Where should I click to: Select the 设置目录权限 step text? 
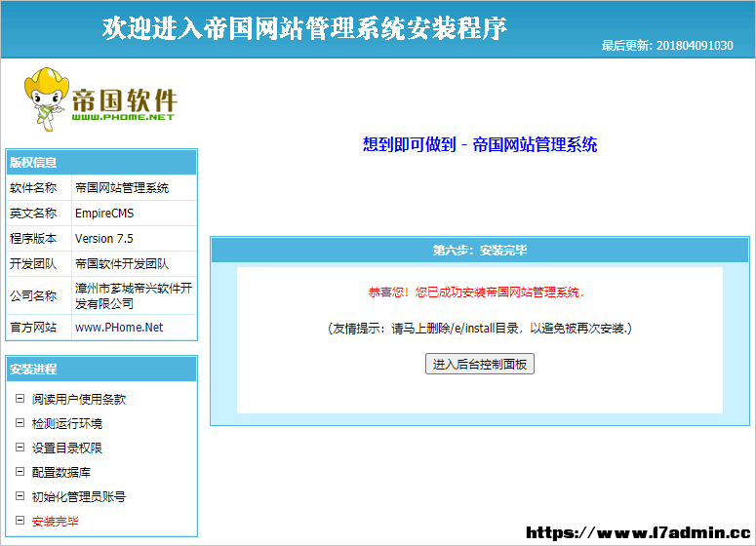(67, 448)
